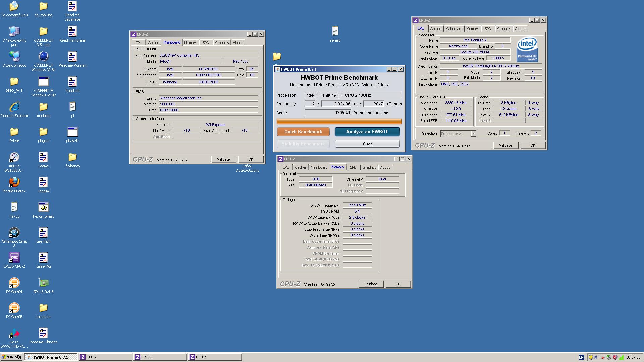Click Analyze on HWBOT button
This screenshot has height=362, width=644.
click(x=367, y=132)
